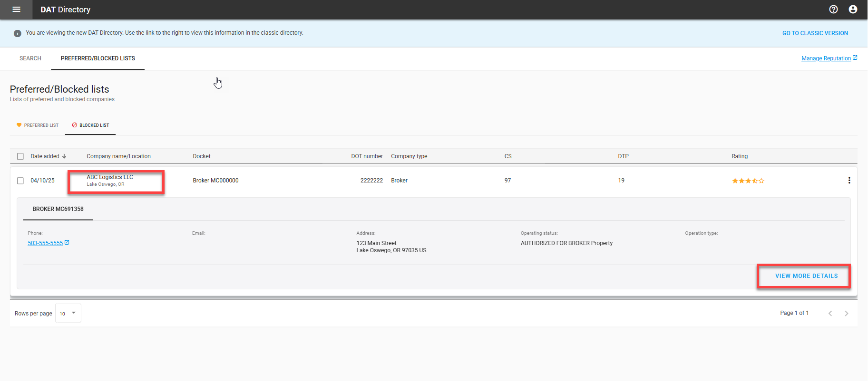The image size is (868, 381).
Task: Click the info icon in the banner
Action: click(18, 33)
